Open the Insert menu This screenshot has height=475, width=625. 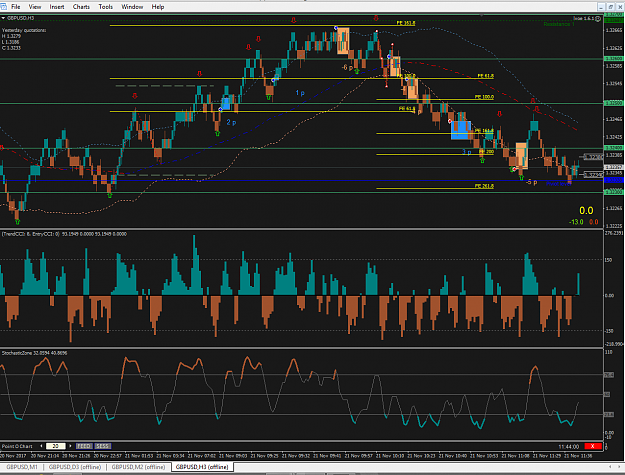tap(57, 7)
